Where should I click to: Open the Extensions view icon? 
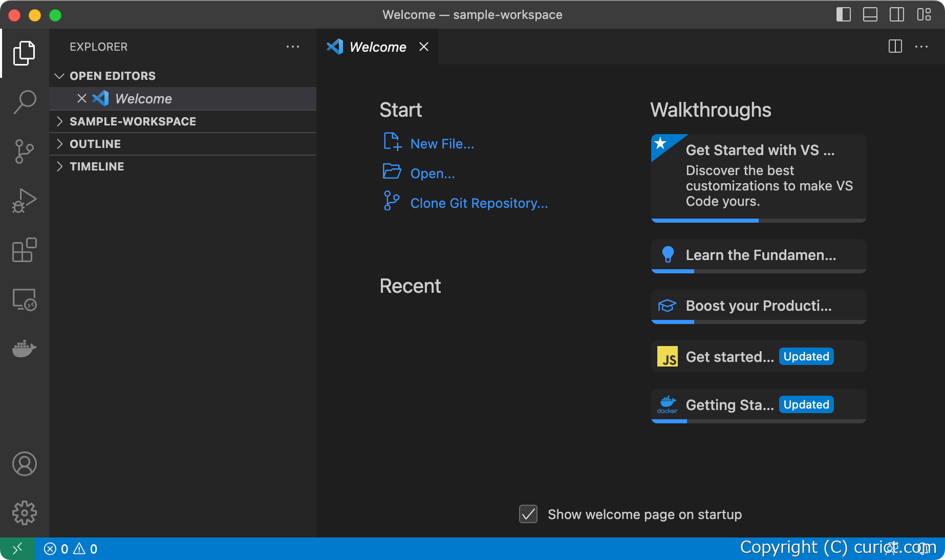pos(24,250)
